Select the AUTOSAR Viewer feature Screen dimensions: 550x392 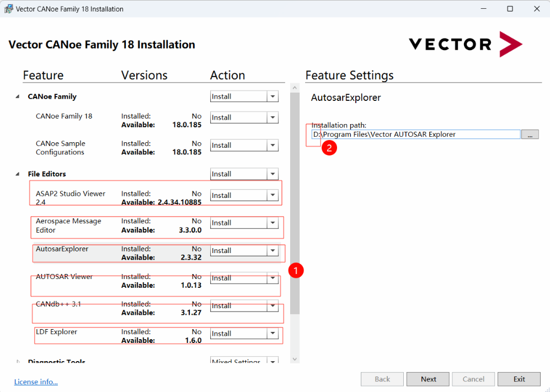[64, 276]
